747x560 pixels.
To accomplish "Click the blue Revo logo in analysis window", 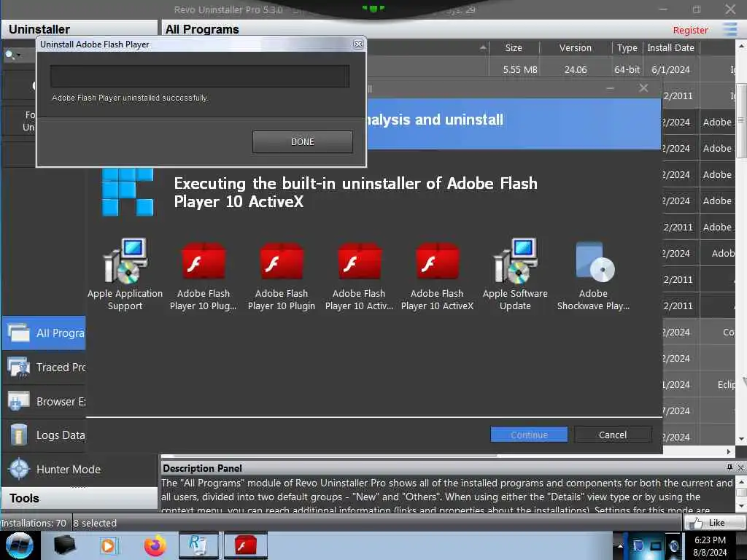I will coord(128,192).
